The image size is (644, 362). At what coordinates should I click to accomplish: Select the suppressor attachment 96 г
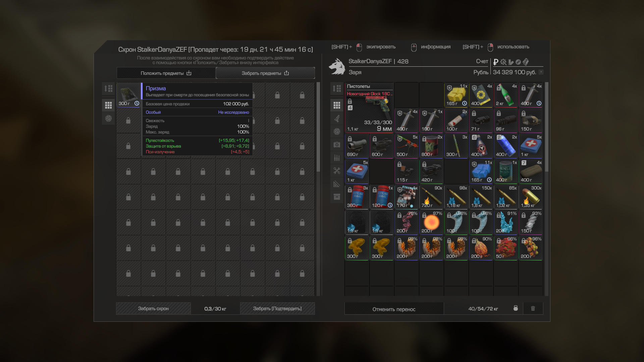coord(506,120)
